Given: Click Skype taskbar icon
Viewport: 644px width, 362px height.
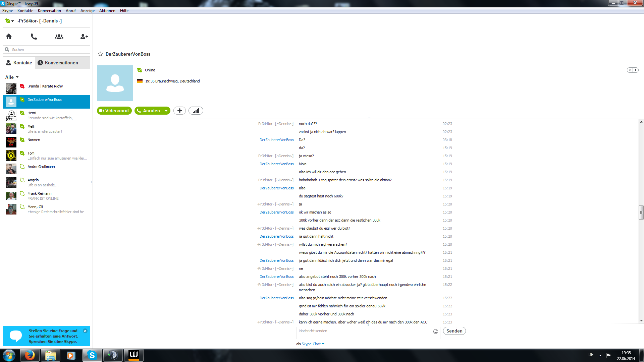Looking at the screenshot, I should click(x=92, y=355).
